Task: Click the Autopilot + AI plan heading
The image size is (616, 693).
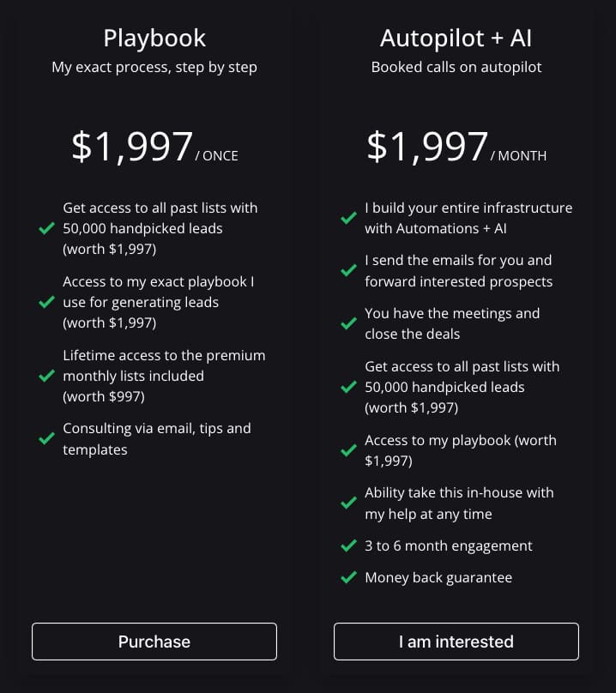Action: (456, 39)
